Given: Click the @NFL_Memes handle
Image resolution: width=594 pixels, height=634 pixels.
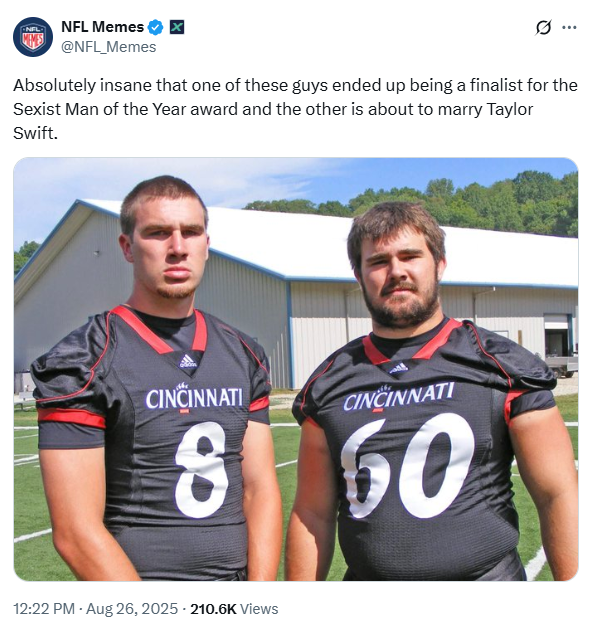Looking at the screenshot, I should tap(108, 47).
